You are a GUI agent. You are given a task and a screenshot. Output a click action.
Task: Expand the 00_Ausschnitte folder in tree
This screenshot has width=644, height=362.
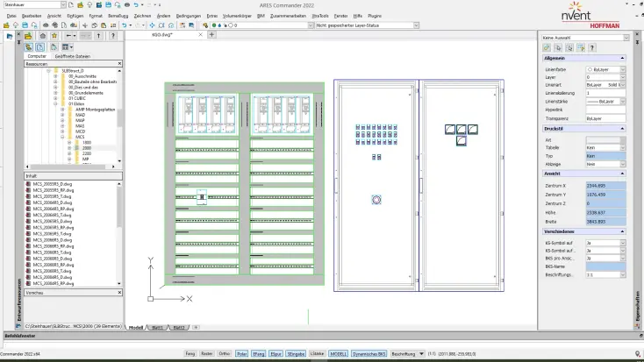pos(55,77)
